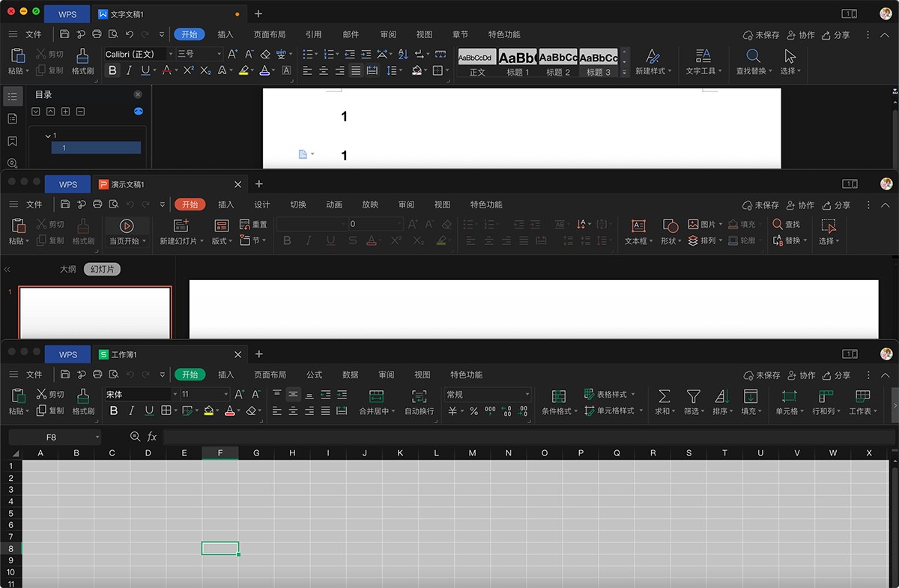Toggle Bold in the document window ribbon
This screenshot has width=899, height=588.
tap(113, 70)
